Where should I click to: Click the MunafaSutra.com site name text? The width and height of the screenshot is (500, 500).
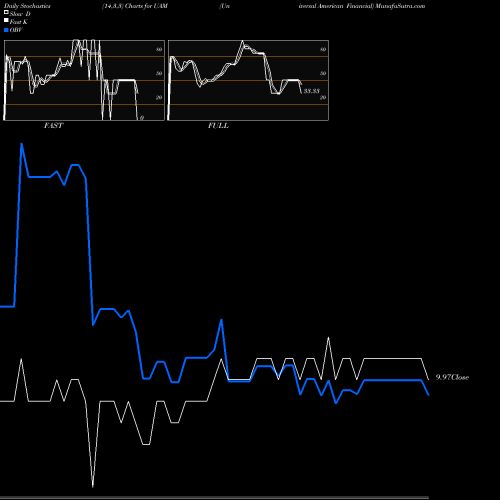400,6
